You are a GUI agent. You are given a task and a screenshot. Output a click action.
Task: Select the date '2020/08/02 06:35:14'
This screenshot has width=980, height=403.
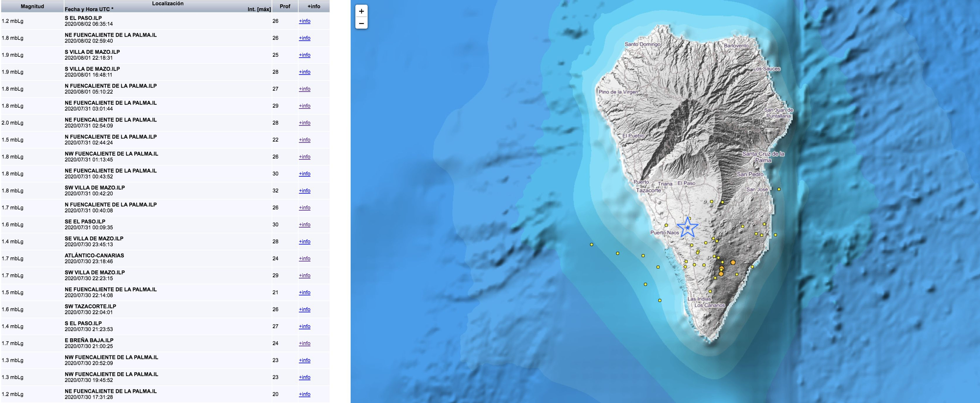pyautogui.click(x=89, y=24)
